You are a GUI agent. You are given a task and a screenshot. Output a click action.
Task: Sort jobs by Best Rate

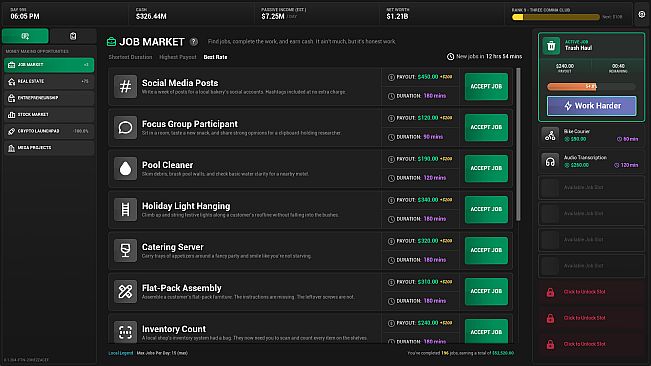pos(215,57)
